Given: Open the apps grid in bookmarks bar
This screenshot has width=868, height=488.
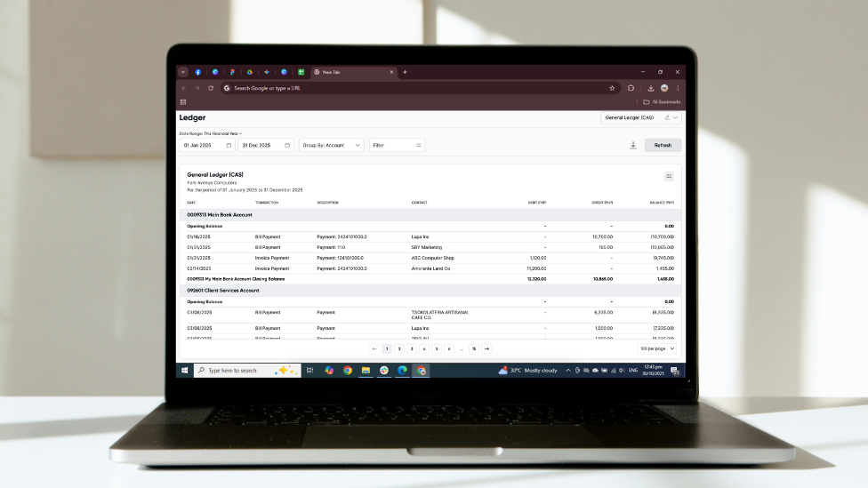Looking at the screenshot, I should (x=183, y=102).
